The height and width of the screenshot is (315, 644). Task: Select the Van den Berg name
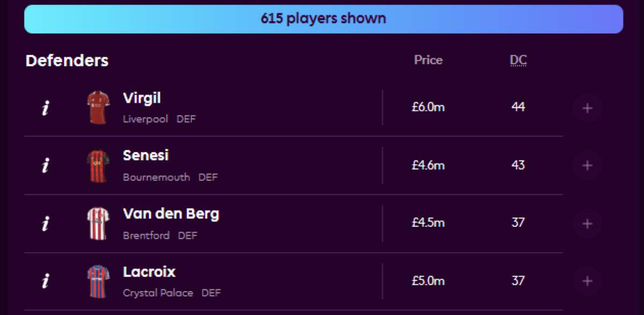coord(171,214)
